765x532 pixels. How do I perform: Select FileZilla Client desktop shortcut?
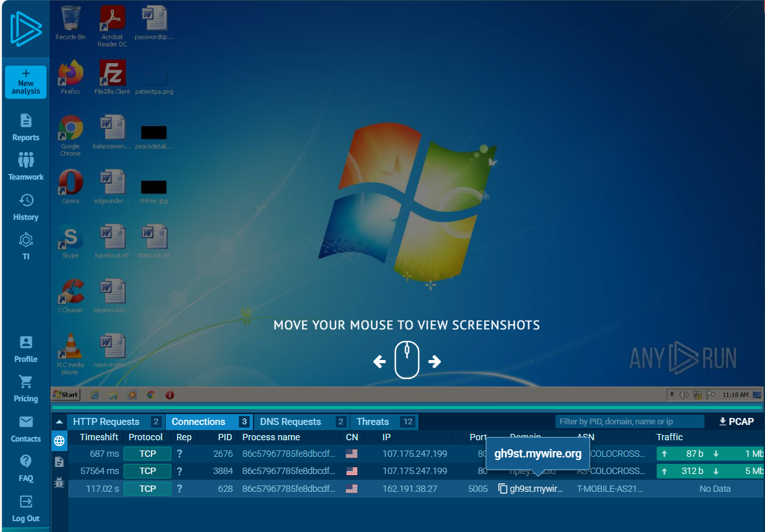pos(112,77)
